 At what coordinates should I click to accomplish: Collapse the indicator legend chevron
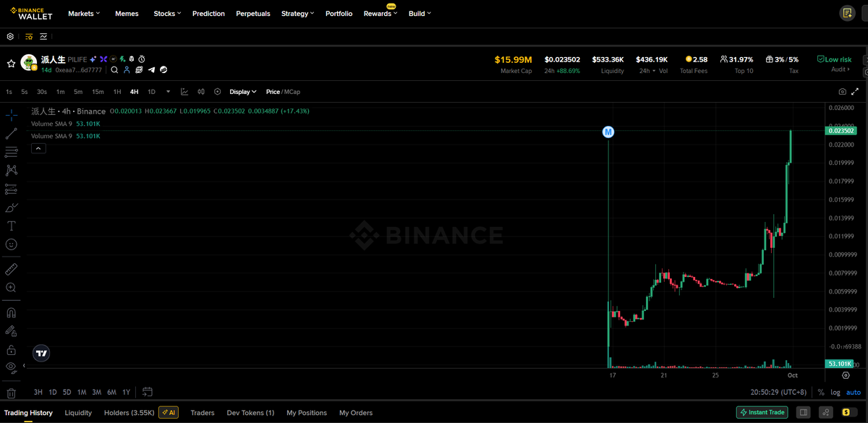(x=39, y=148)
